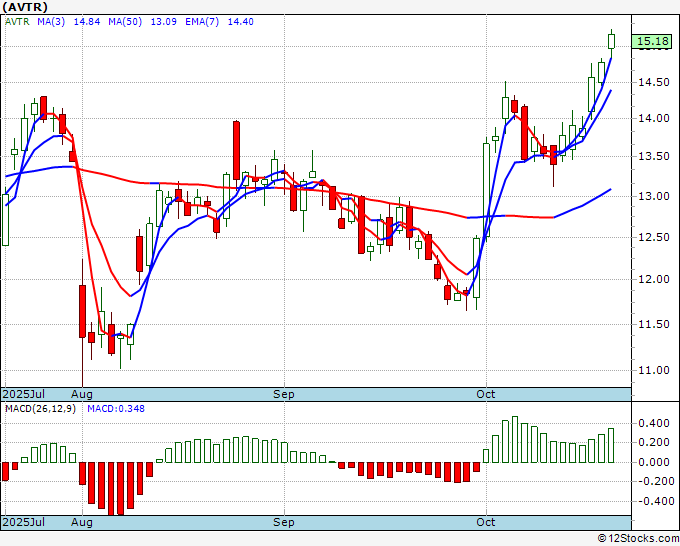Image resolution: width=680 pixels, height=546 pixels.
Task: Click the current price tag 15.18
Action: click(x=654, y=41)
